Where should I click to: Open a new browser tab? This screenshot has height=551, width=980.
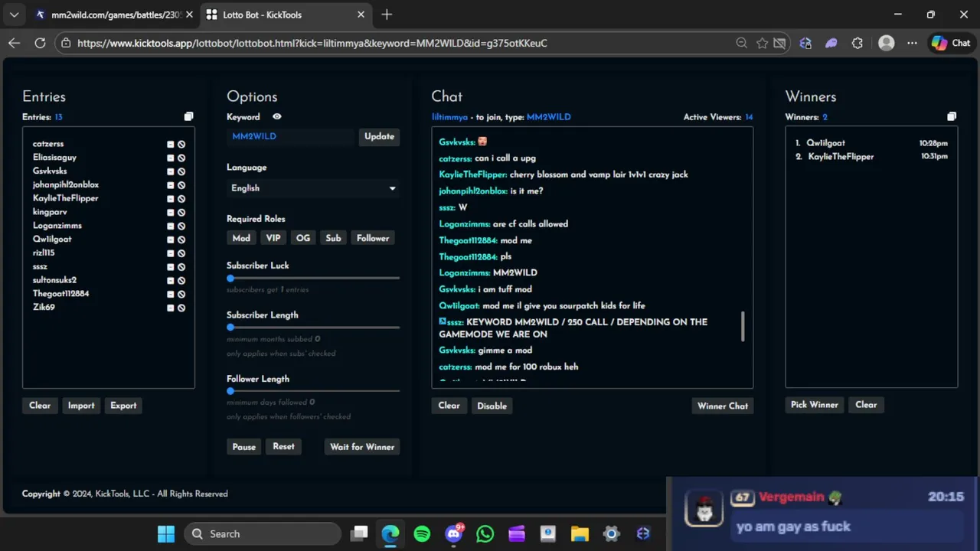[387, 15]
